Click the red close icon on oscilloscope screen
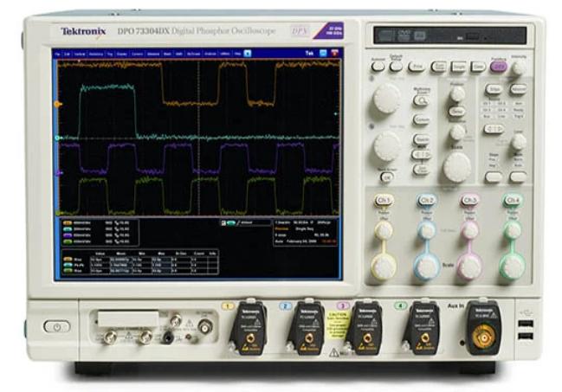Screen dimensions: 562x392 (x=334, y=54)
